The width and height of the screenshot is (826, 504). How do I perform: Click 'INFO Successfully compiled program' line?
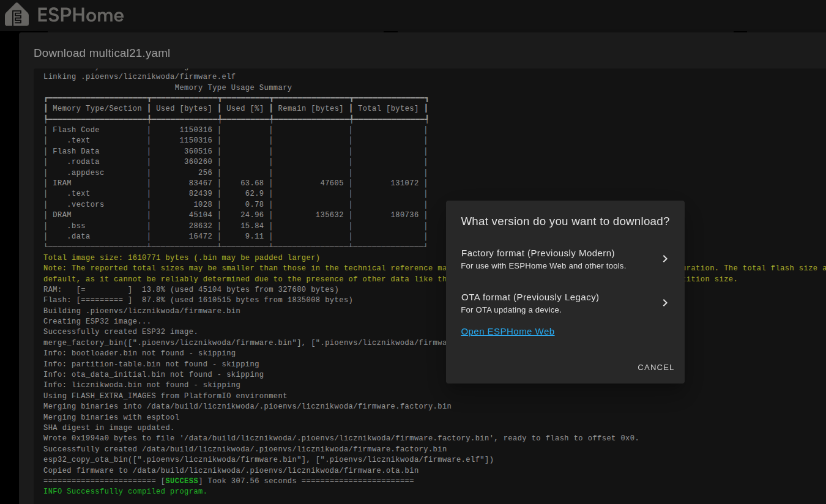(125, 492)
